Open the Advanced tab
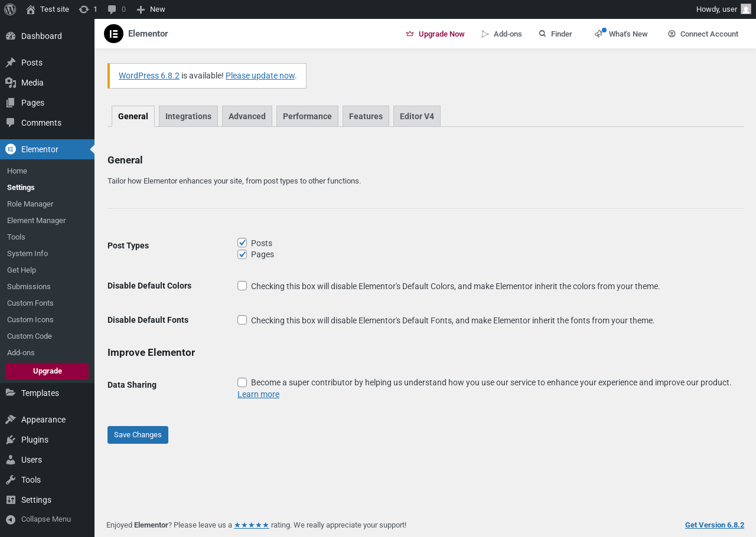 (x=247, y=116)
